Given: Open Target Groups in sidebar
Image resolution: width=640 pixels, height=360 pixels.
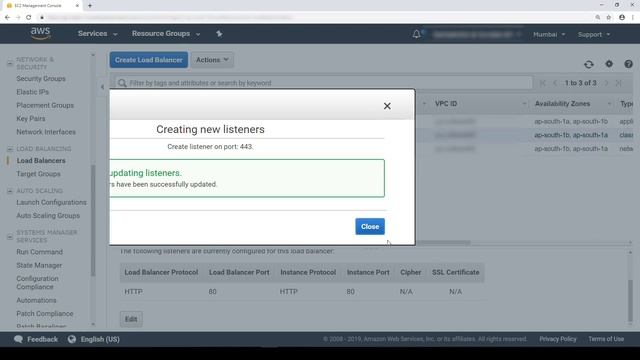Looking at the screenshot, I should tap(38, 174).
